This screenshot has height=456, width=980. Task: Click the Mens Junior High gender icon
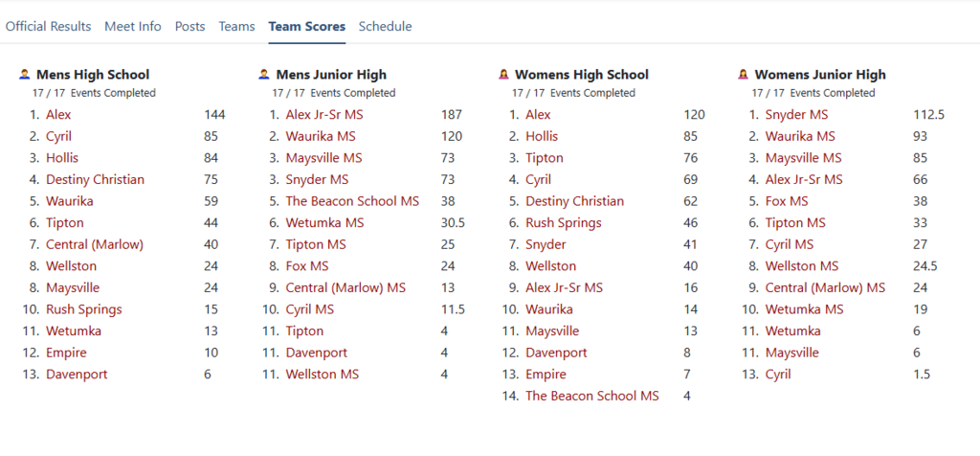click(264, 74)
